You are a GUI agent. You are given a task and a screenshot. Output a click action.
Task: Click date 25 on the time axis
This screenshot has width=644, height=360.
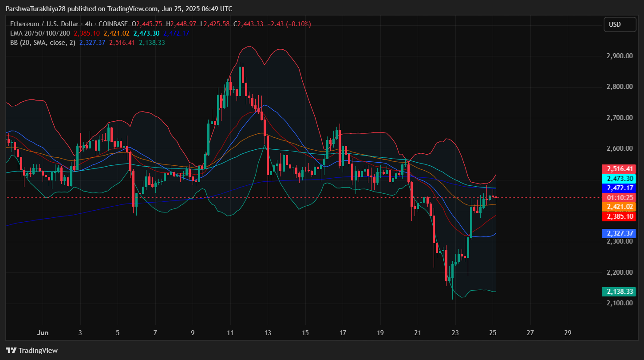pyautogui.click(x=493, y=332)
